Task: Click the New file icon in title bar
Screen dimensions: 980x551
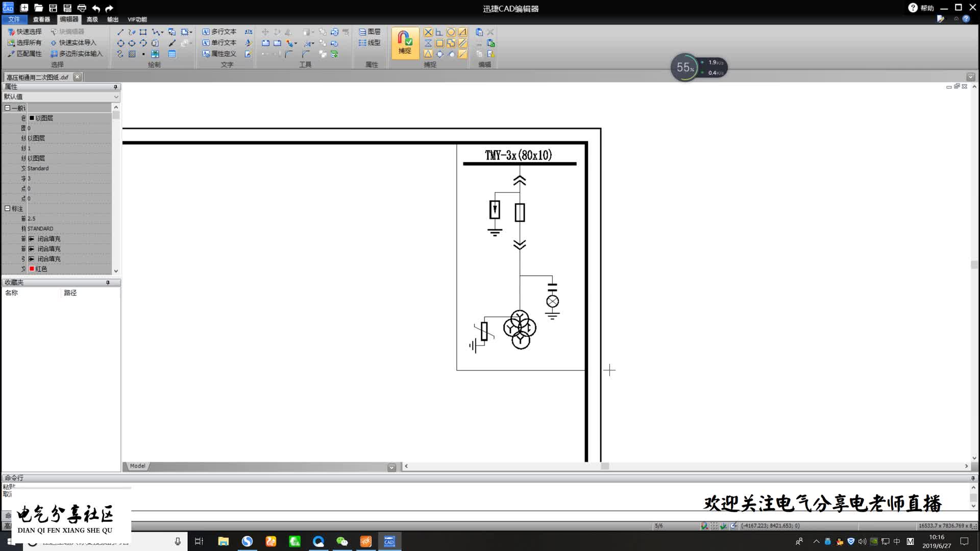Action: (24, 8)
